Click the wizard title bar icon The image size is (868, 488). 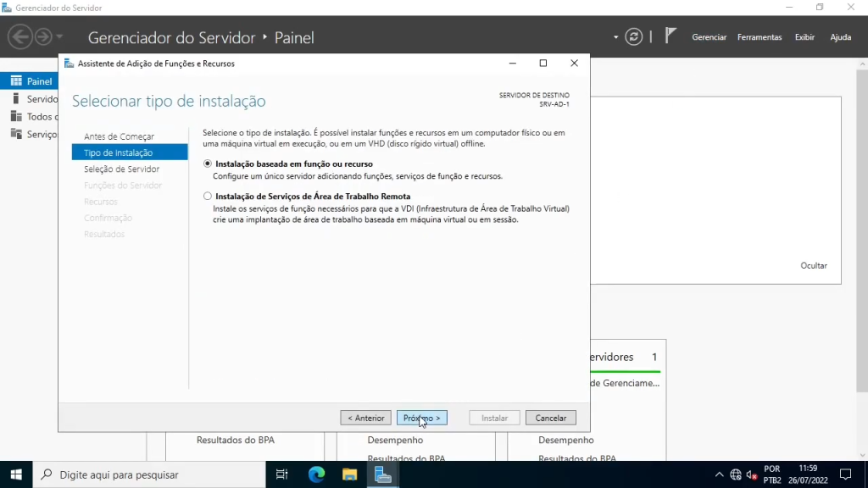[70, 63]
